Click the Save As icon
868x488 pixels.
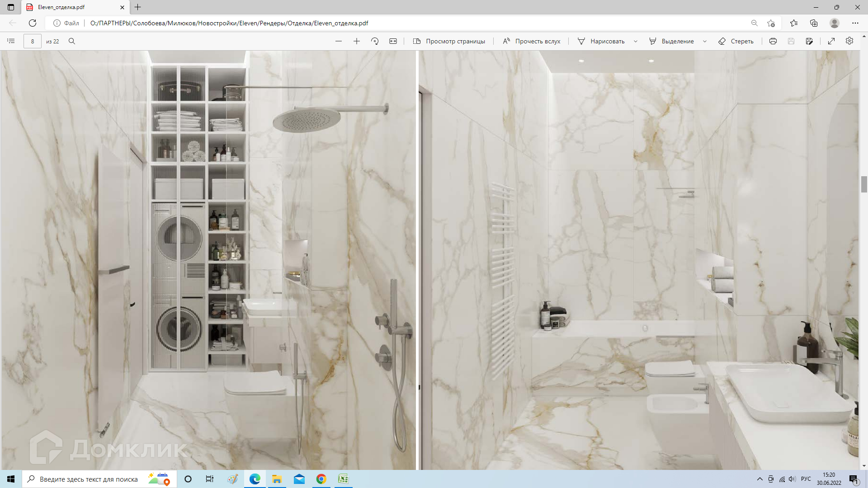coord(809,41)
